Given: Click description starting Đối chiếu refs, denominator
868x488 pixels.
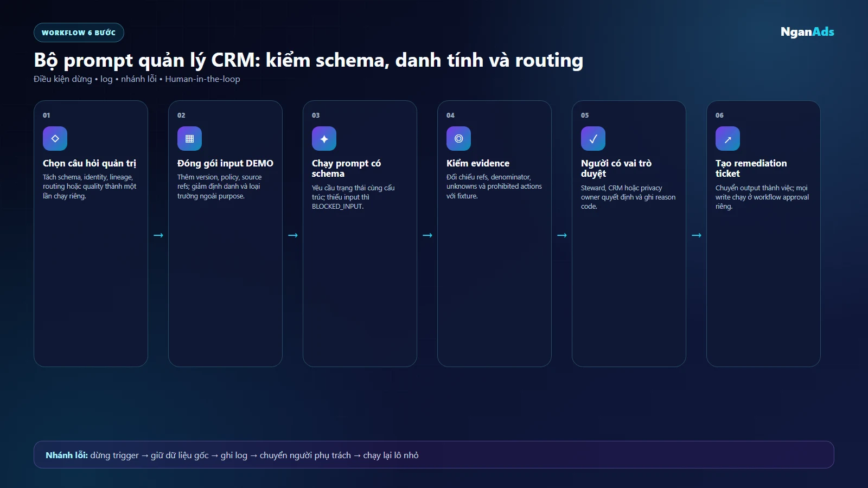Looking at the screenshot, I should [494, 187].
